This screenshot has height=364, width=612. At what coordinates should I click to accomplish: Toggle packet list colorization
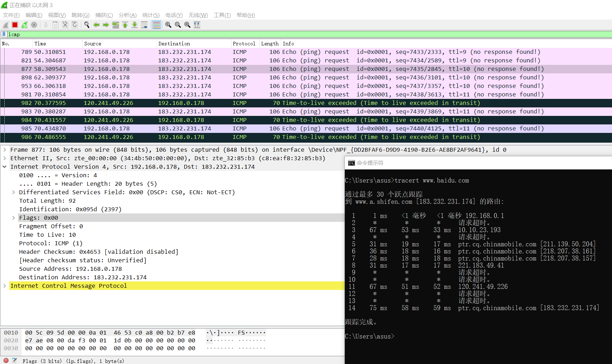point(156,25)
